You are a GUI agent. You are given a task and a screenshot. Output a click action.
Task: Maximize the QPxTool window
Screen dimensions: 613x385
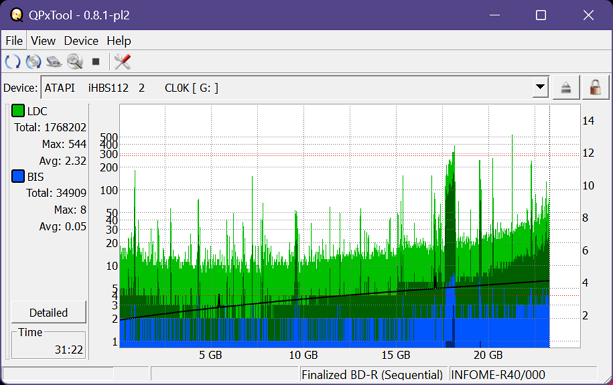click(x=541, y=15)
